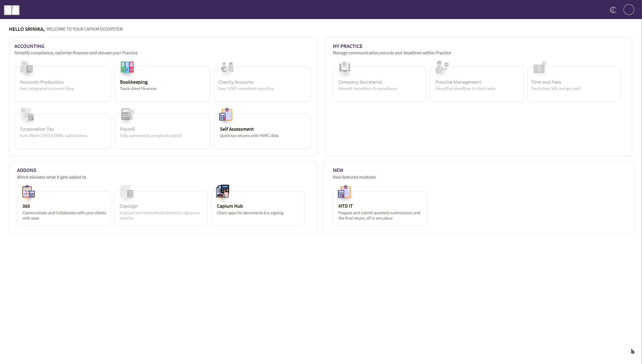Click the ACCOUNTING 'Simplify compliance' subtitle
This screenshot has width=642, height=364.
click(x=76, y=53)
